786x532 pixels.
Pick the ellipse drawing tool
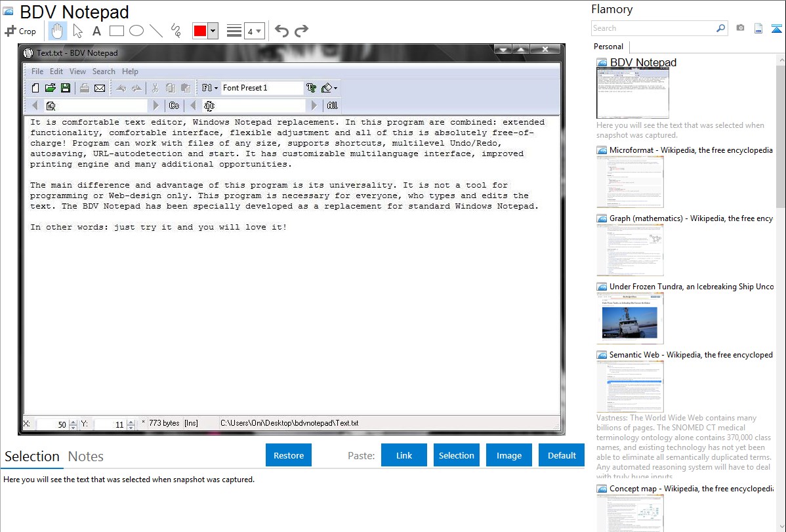136,31
